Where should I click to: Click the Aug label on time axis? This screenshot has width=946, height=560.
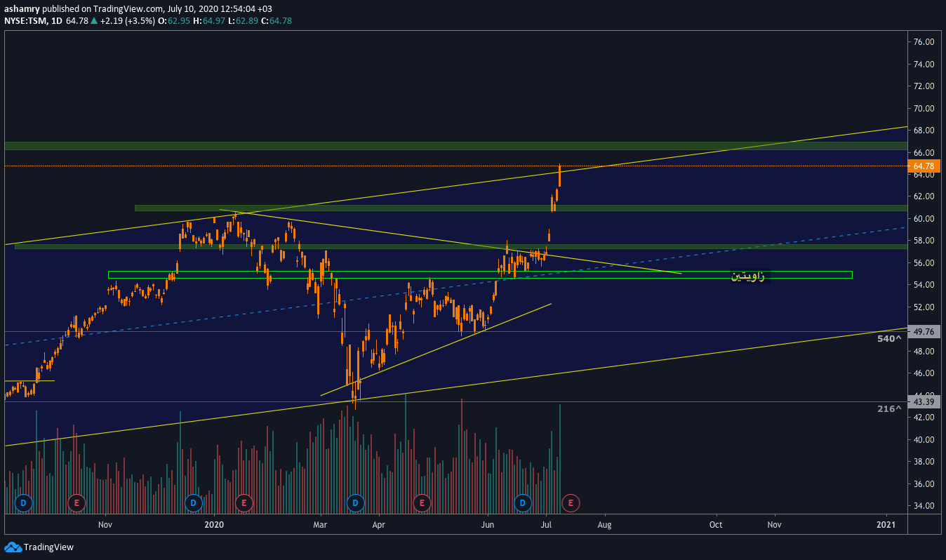click(605, 524)
